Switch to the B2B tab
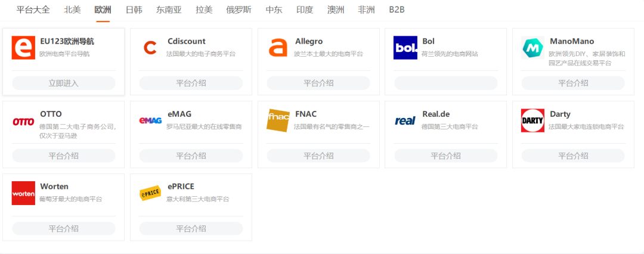Screen dimensions: 644x254 pos(397,10)
